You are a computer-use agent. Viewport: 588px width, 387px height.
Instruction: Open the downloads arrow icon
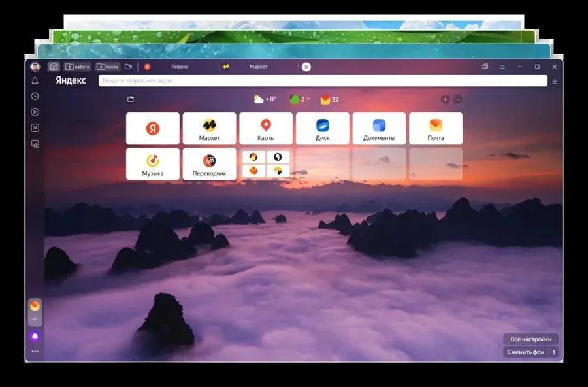pos(555,81)
